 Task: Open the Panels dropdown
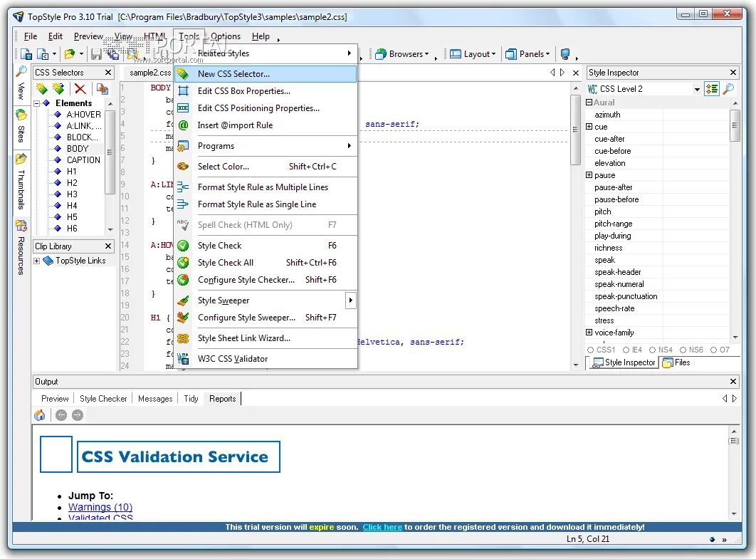pyautogui.click(x=527, y=54)
